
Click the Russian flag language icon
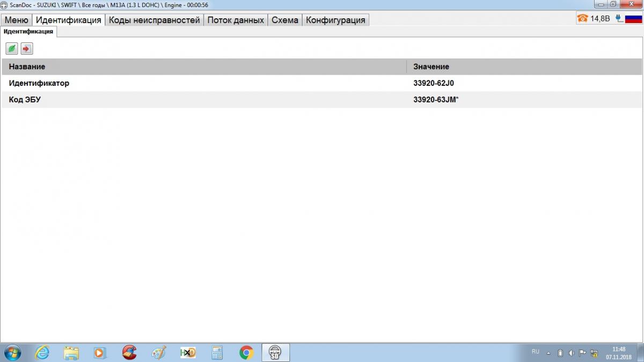(633, 18)
